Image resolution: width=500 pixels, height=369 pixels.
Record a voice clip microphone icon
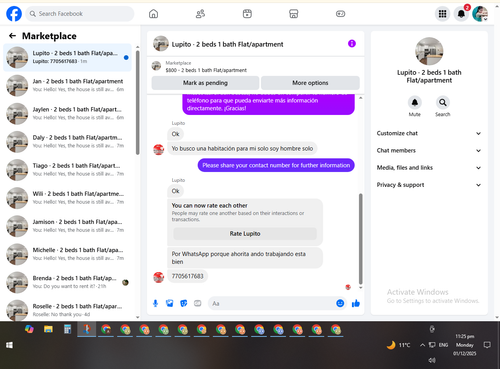tap(155, 303)
